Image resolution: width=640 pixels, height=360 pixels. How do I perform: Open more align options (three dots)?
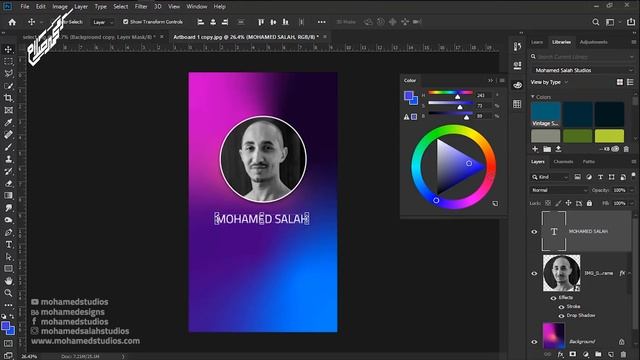pyautogui.click(x=322, y=22)
